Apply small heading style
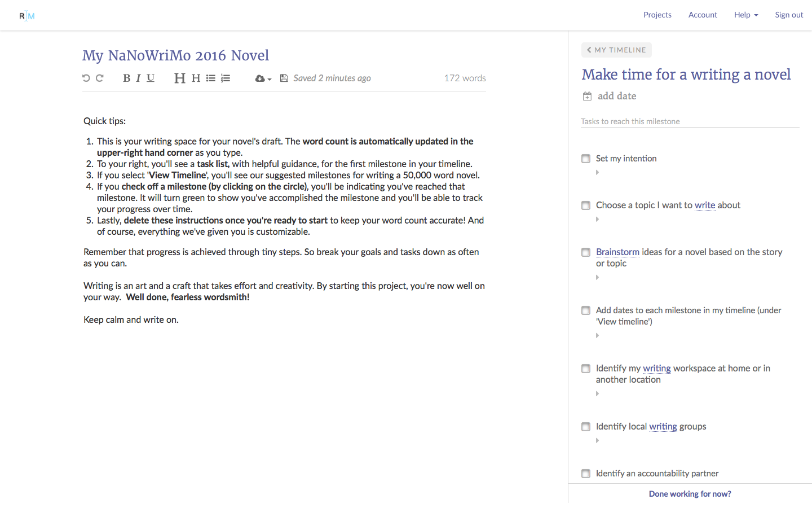The width and height of the screenshot is (812, 508). pos(196,78)
